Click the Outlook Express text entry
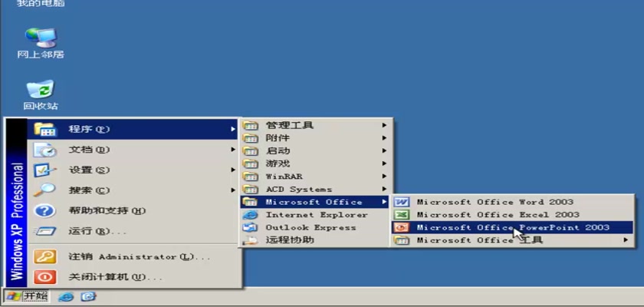The width and height of the screenshot is (644, 307). [x=310, y=227]
